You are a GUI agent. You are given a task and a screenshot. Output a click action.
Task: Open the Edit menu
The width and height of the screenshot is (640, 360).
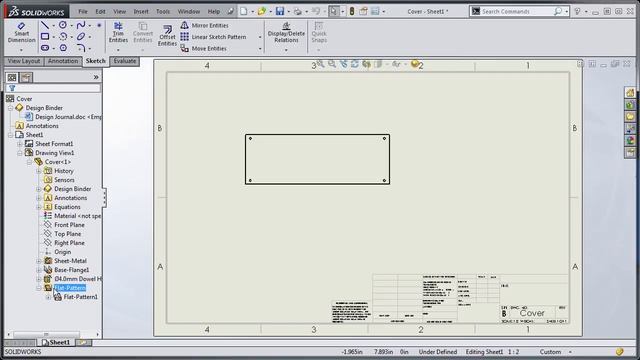100,11
